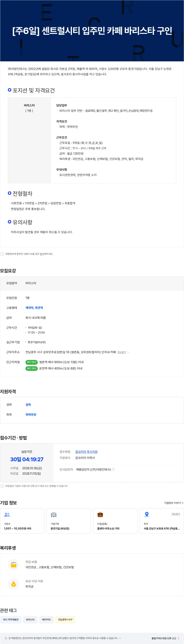The width and height of the screenshot is (184, 644).
Task: Click the blue bullet beside 포지션 및 자격요건
Action: coord(10,90)
